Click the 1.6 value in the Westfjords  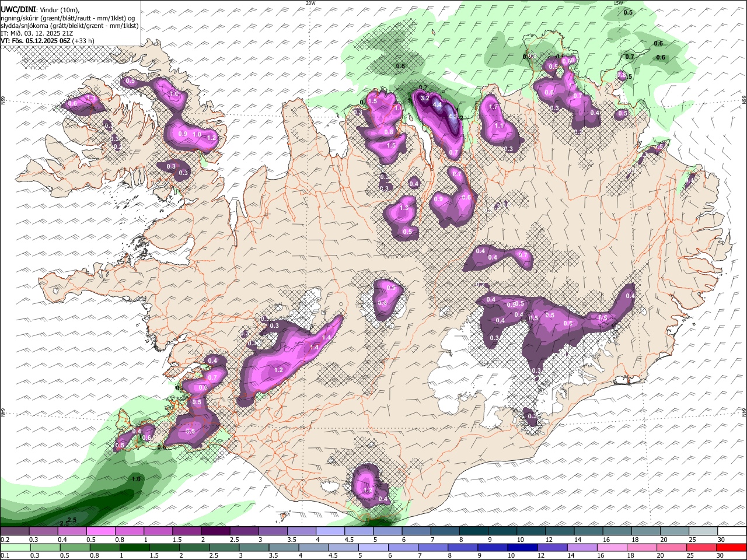click(173, 93)
